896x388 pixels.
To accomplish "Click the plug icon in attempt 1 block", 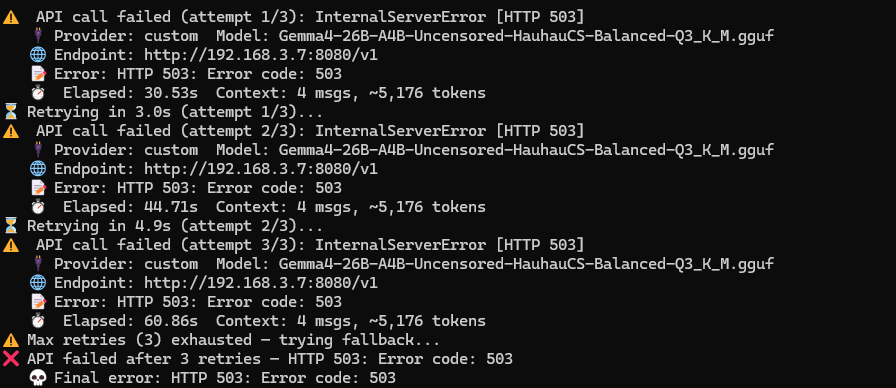I will [x=38, y=36].
